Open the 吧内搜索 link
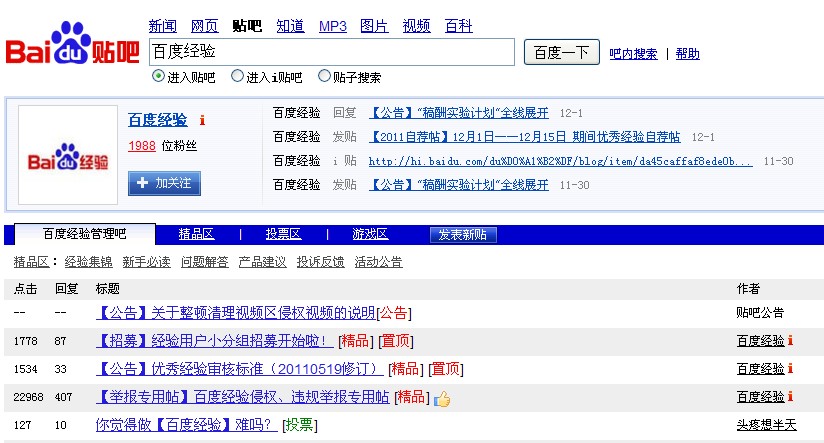824x443 pixels. tap(634, 54)
